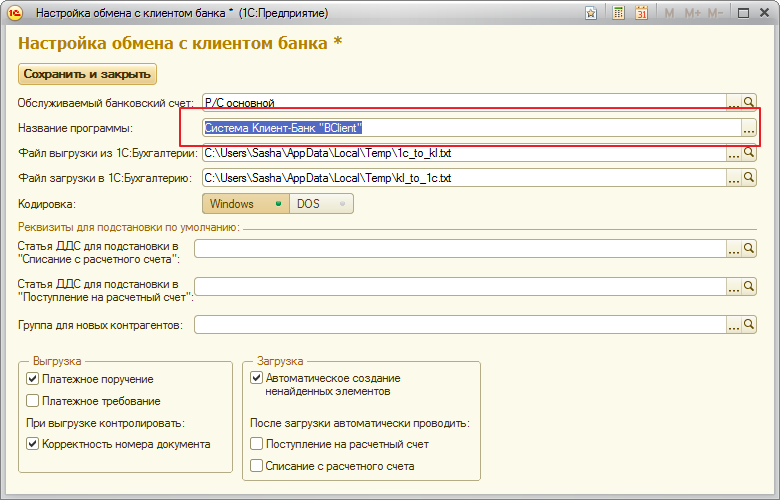The height and width of the screenshot is (500, 780).
Task: Open the calendar icon in title bar
Action: (641, 14)
